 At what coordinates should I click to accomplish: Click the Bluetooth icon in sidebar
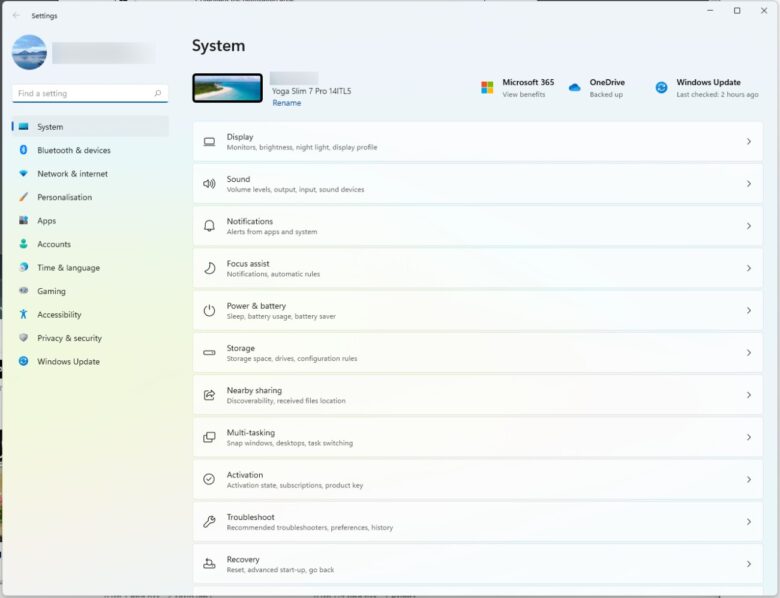23,150
